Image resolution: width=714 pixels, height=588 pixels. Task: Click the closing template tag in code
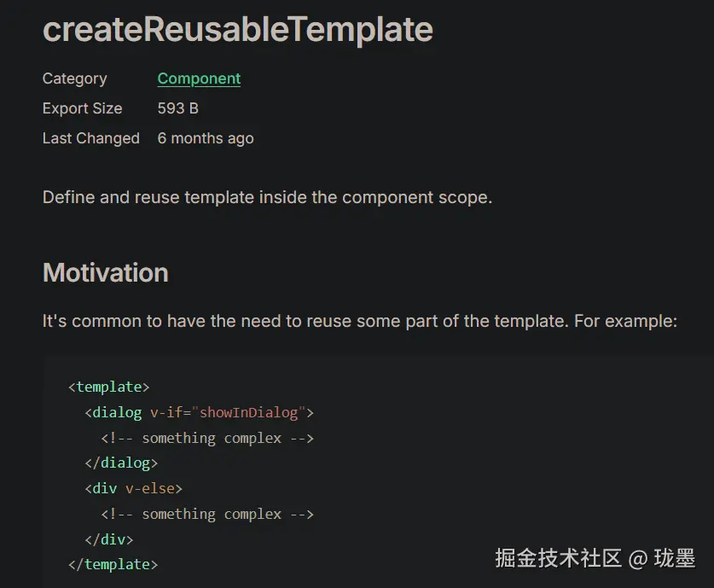coord(113,564)
